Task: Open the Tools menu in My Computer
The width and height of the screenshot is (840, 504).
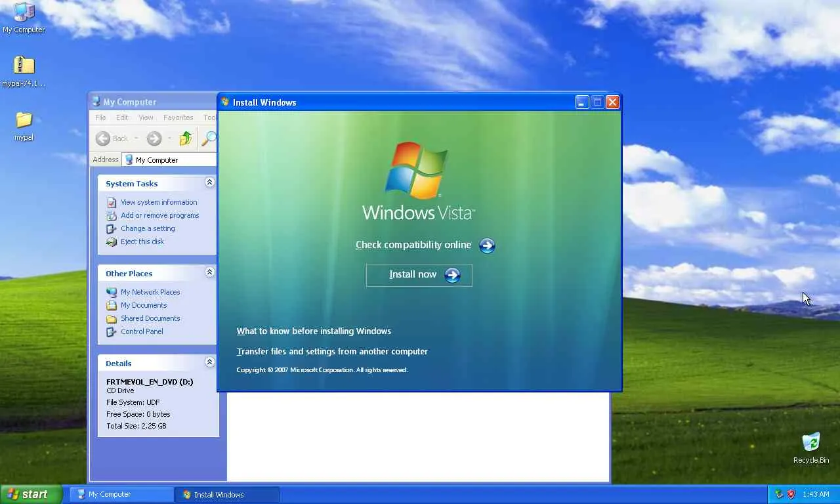Action: coord(209,118)
